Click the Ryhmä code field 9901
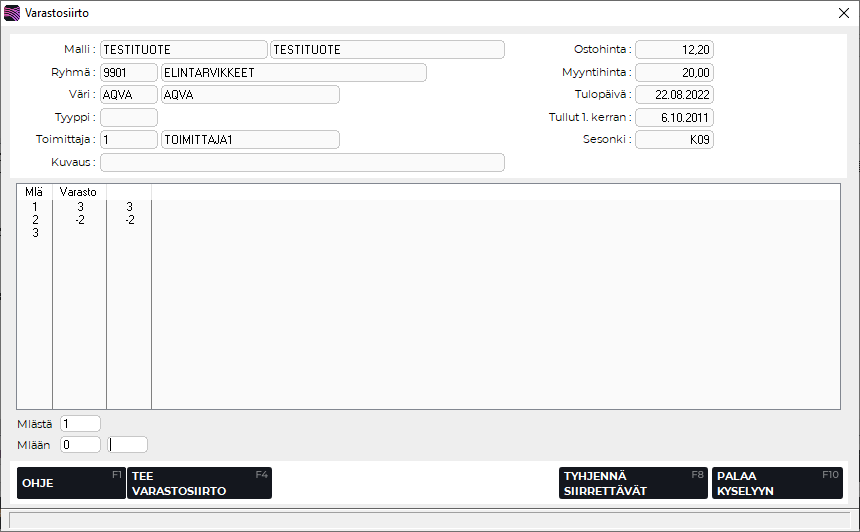The height and width of the screenshot is (532, 860). pyautogui.click(x=128, y=72)
